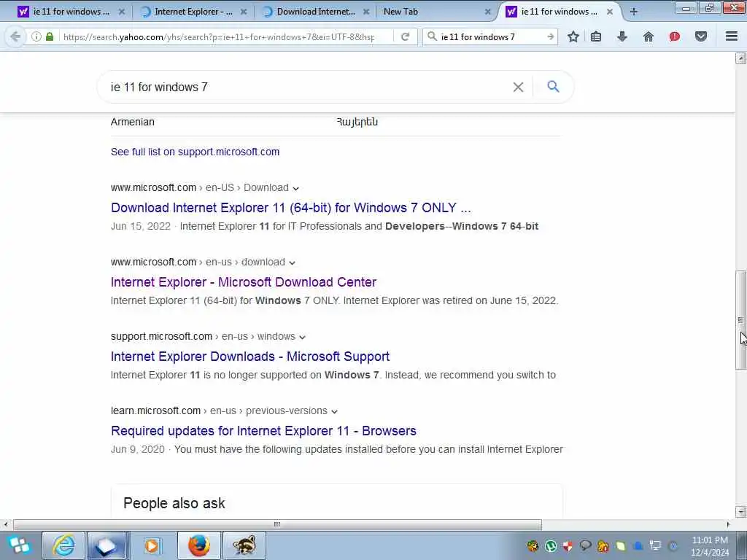Click the green padlock security icon
The image size is (747, 560).
50,36
